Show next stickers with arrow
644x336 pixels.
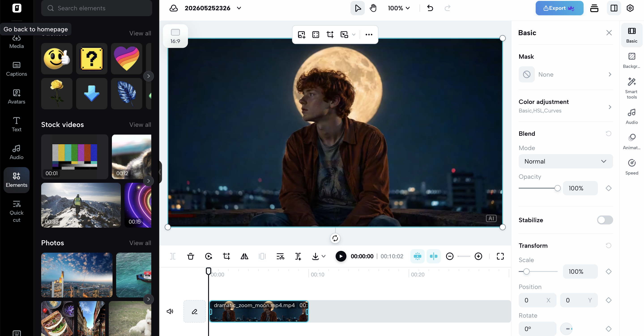[x=149, y=76]
